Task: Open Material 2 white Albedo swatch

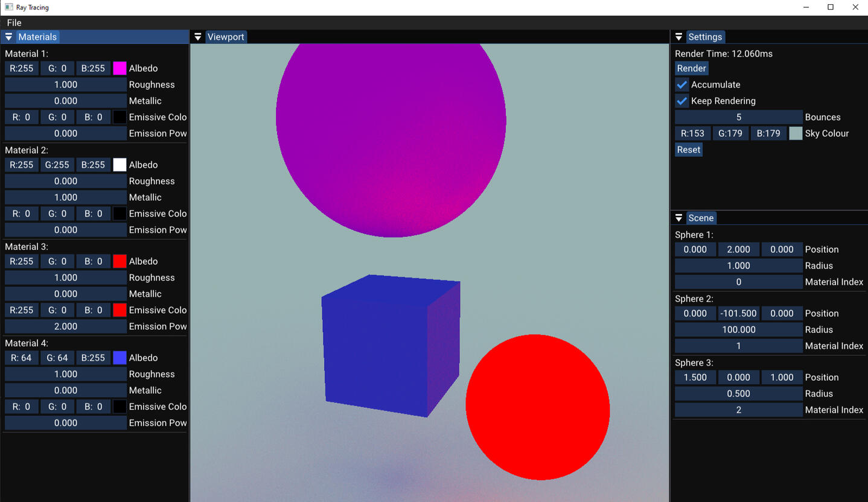Action: coord(120,165)
